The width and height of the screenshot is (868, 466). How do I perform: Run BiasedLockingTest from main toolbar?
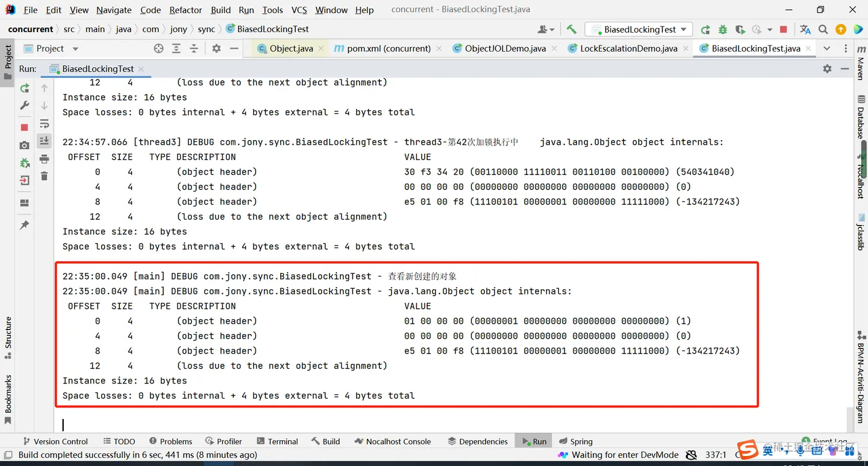click(706, 29)
